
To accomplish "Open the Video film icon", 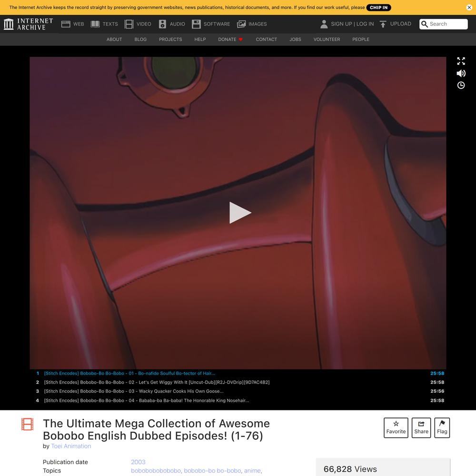I will pyautogui.click(x=129, y=24).
